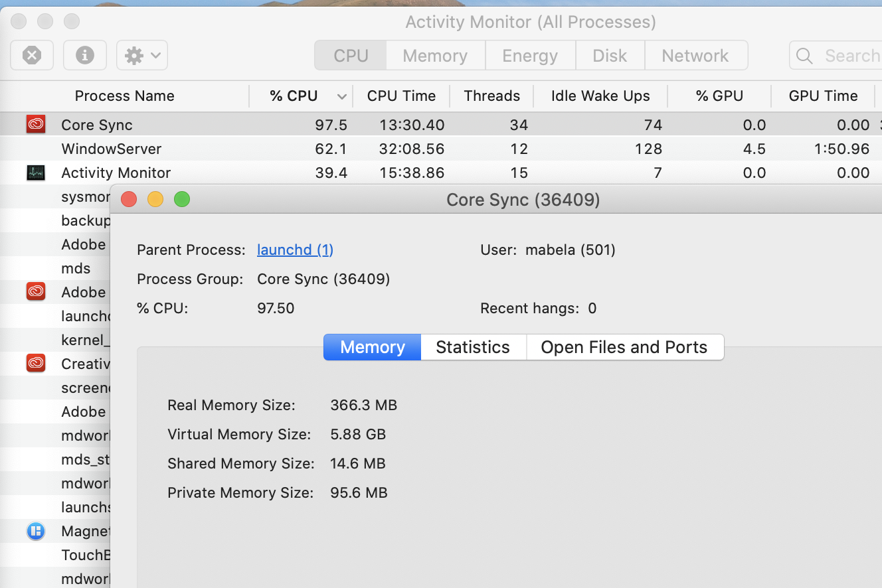Click the launchd (1) parent process link
The height and width of the screenshot is (588, 882).
295,250
